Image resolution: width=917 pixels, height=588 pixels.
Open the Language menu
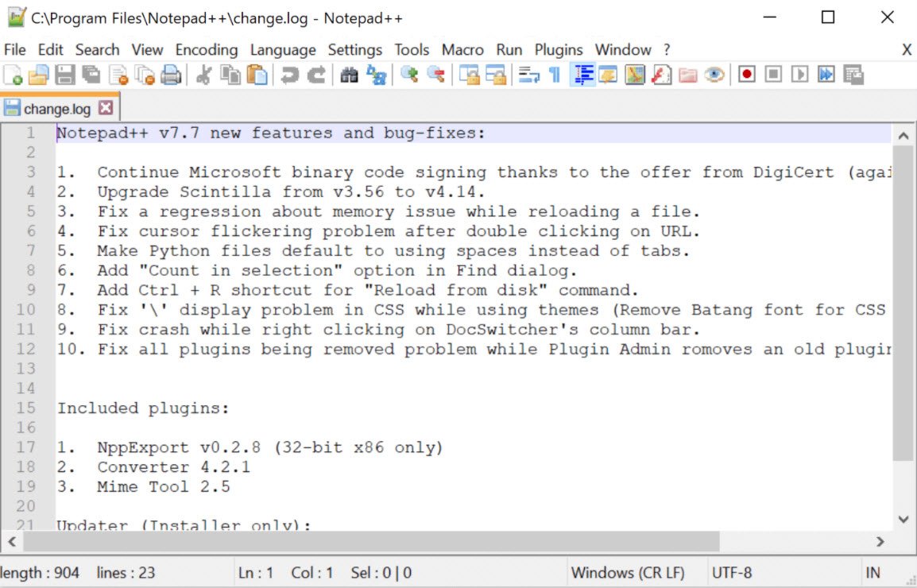[283, 50]
